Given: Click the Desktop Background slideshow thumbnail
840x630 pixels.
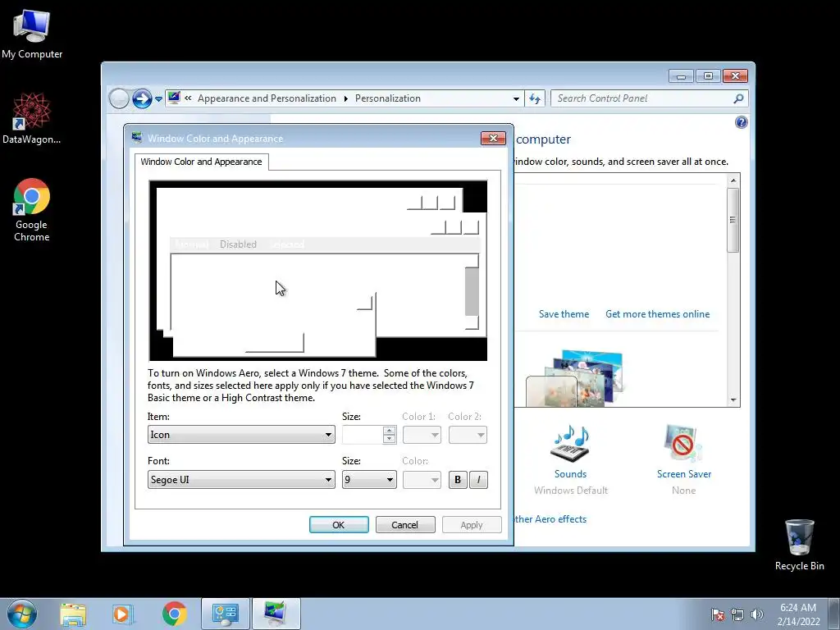Looking at the screenshot, I should pyautogui.click(x=575, y=378).
